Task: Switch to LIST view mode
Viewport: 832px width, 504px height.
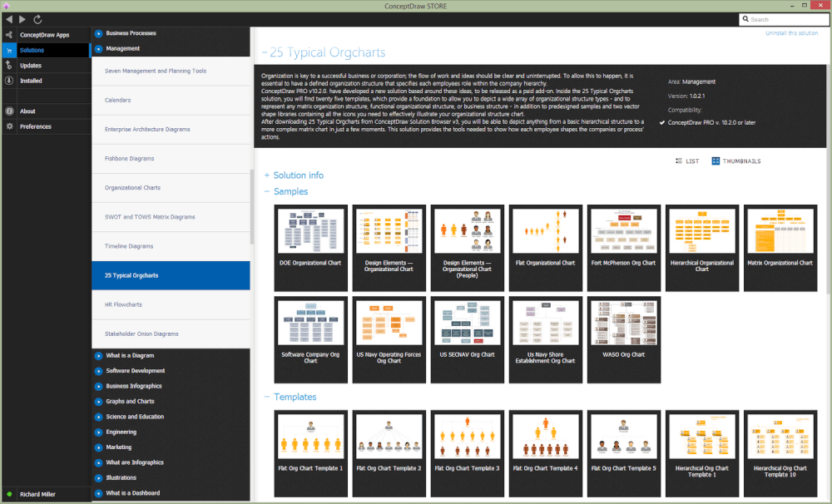Action: point(687,161)
